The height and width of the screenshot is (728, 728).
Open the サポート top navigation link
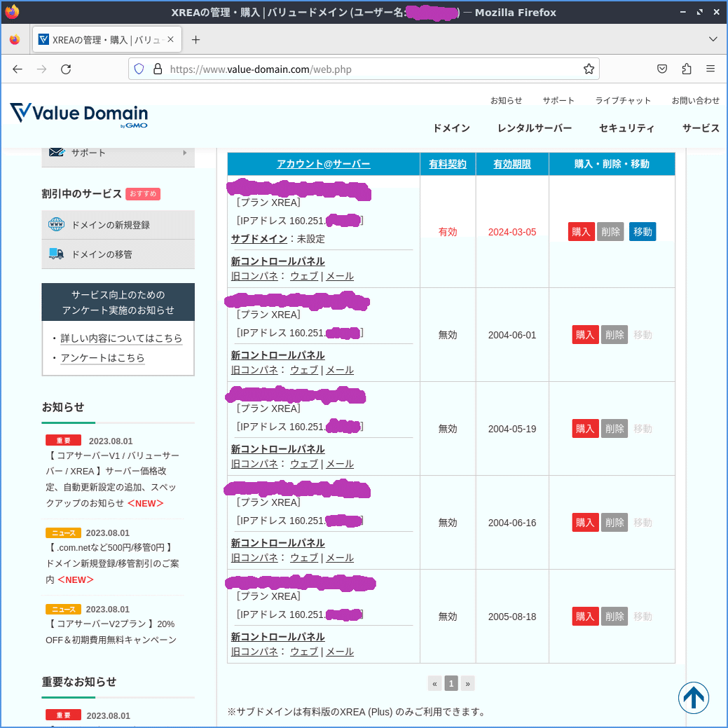[x=558, y=101]
